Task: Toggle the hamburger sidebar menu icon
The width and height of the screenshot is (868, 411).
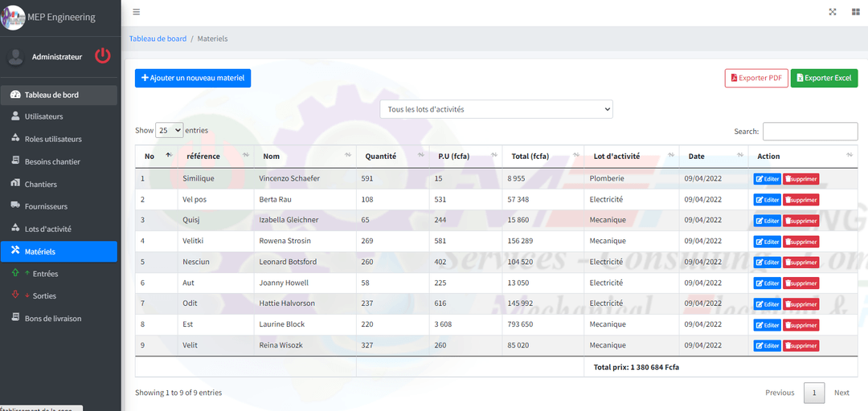Action: (x=137, y=12)
